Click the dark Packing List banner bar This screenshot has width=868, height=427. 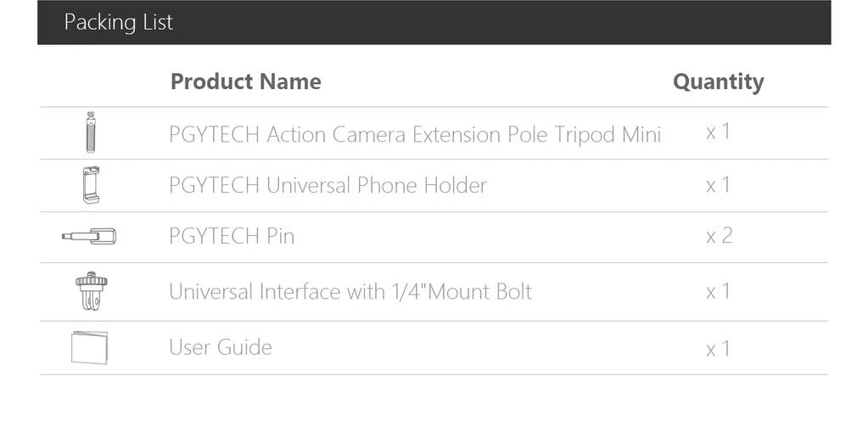click(x=434, y=22)
